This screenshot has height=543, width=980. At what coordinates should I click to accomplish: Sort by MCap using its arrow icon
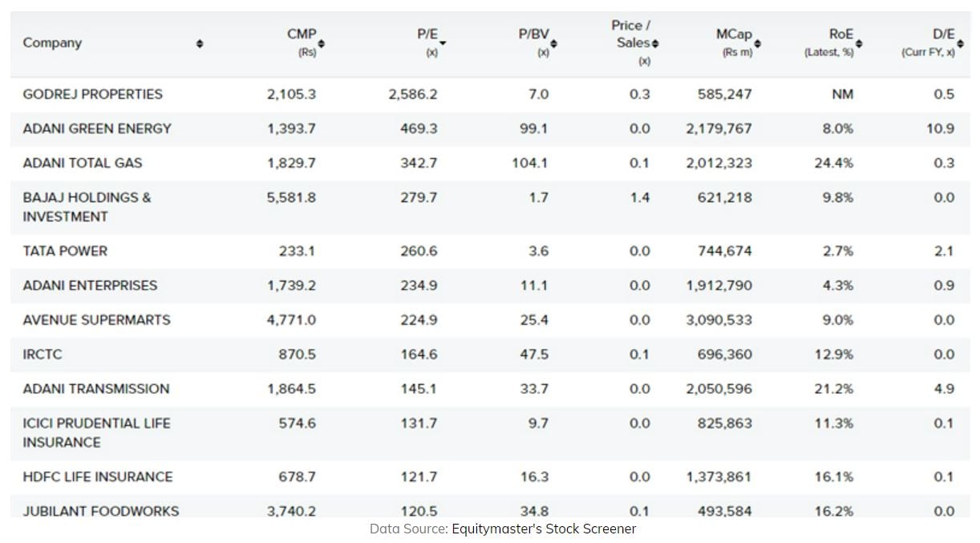(x=757, y=43)
